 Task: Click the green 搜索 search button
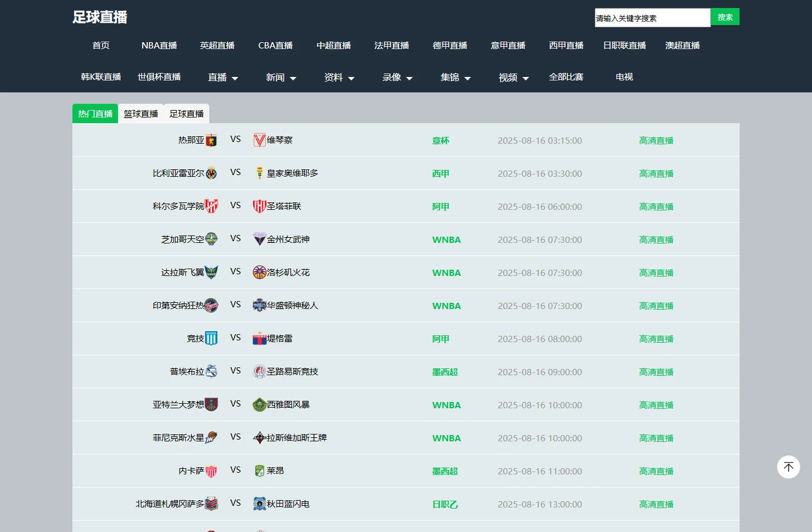click(725, 17)
